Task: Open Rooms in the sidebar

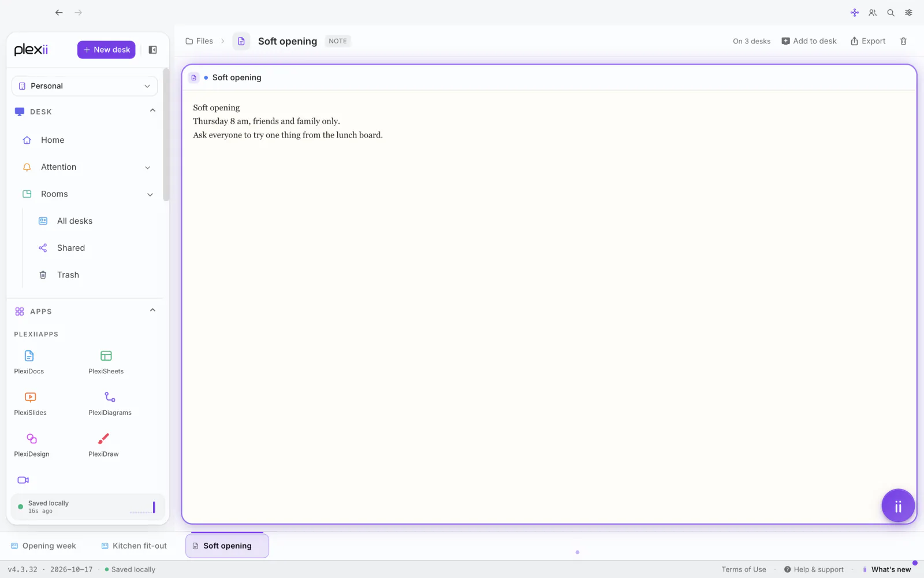Action: (x=54, y=194)
